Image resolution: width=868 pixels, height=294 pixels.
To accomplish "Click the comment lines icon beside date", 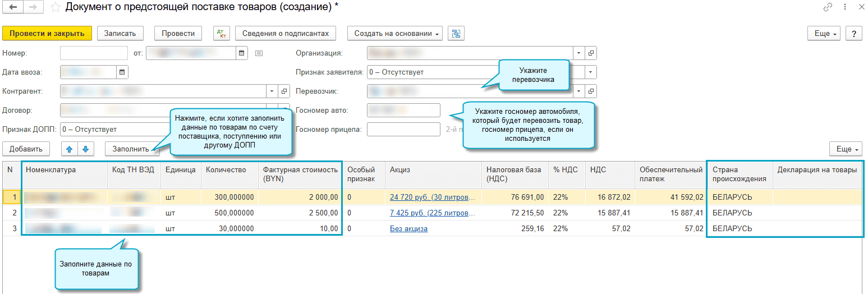I will (x=259, y=53).
